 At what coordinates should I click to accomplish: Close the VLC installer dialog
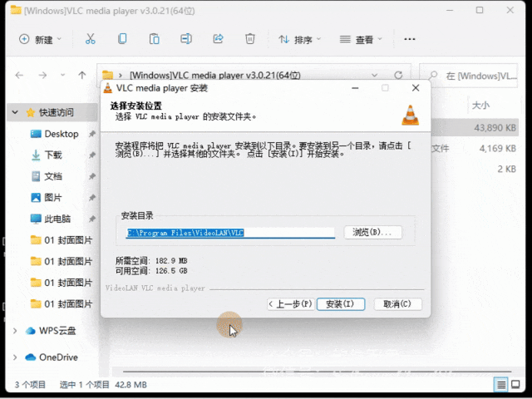[416, 88]
